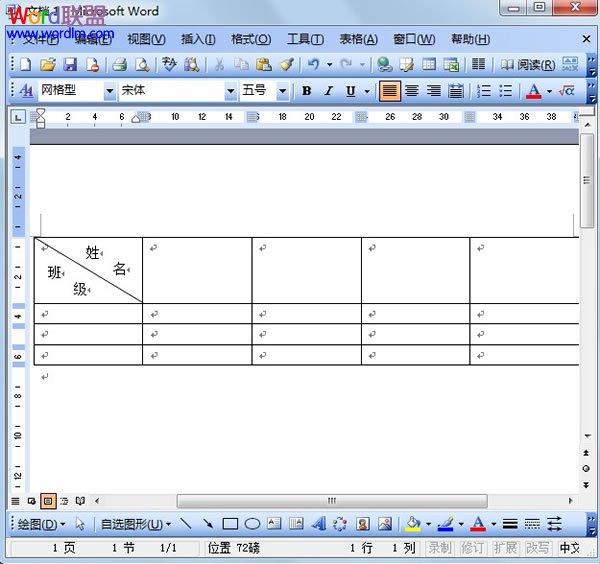The image size is (600, 564).
Task: Expand the font size dropdown 五号
Action: [282, 91]
